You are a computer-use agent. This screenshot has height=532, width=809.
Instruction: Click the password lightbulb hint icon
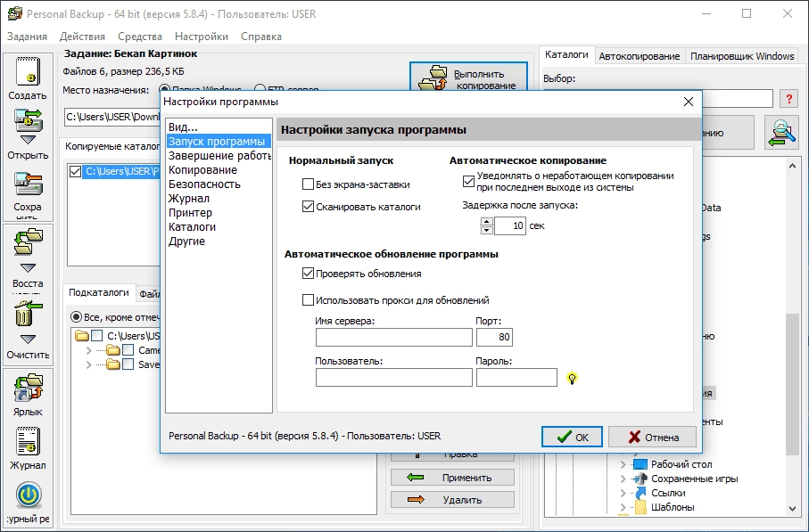572,378
